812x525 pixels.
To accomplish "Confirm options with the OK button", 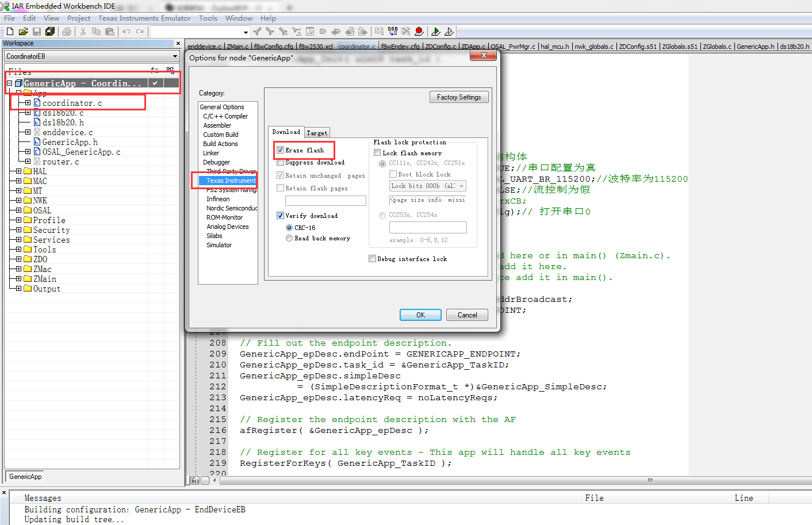I will pos(420,315).
